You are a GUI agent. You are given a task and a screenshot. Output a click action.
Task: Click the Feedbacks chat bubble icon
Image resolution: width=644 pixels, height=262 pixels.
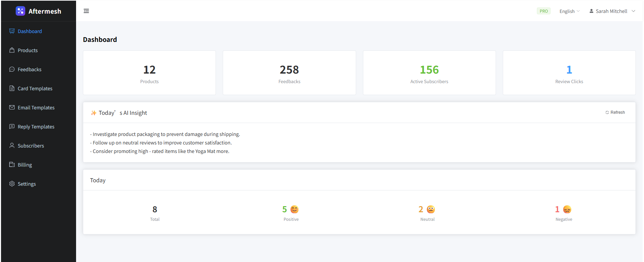(x=12, y=69)
